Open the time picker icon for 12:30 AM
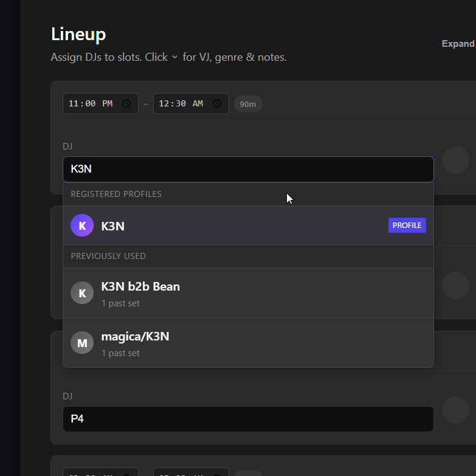 (217, 103)
